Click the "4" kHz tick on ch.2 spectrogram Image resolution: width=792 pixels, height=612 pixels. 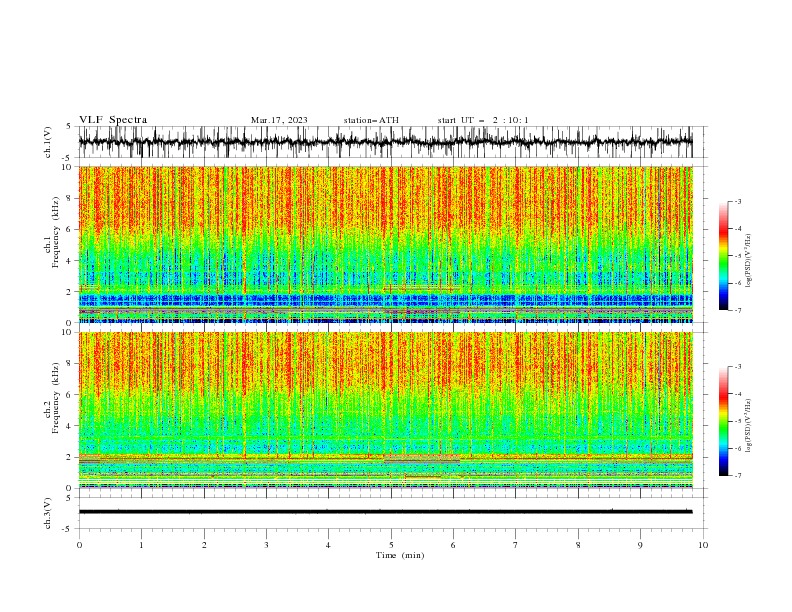(x=71, y=426)
